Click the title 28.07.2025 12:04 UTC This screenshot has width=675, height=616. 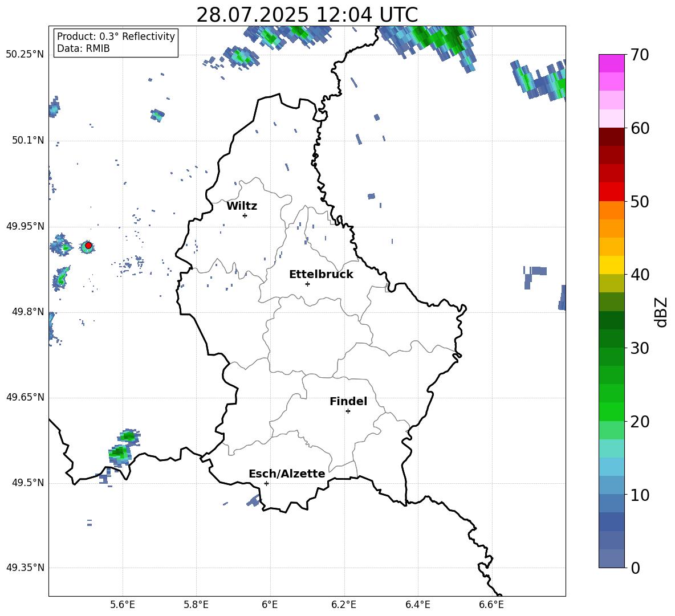(x=307, y=15)
